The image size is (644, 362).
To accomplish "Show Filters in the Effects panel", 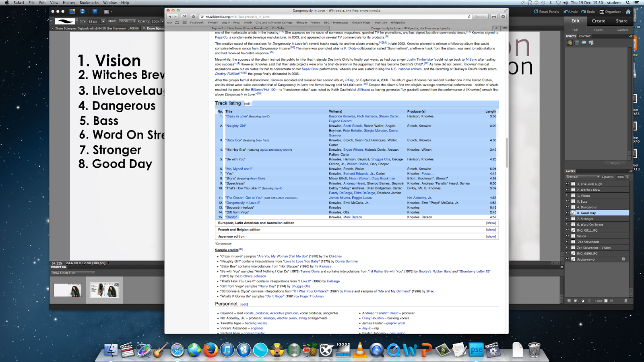I will (x=570, y=43).
